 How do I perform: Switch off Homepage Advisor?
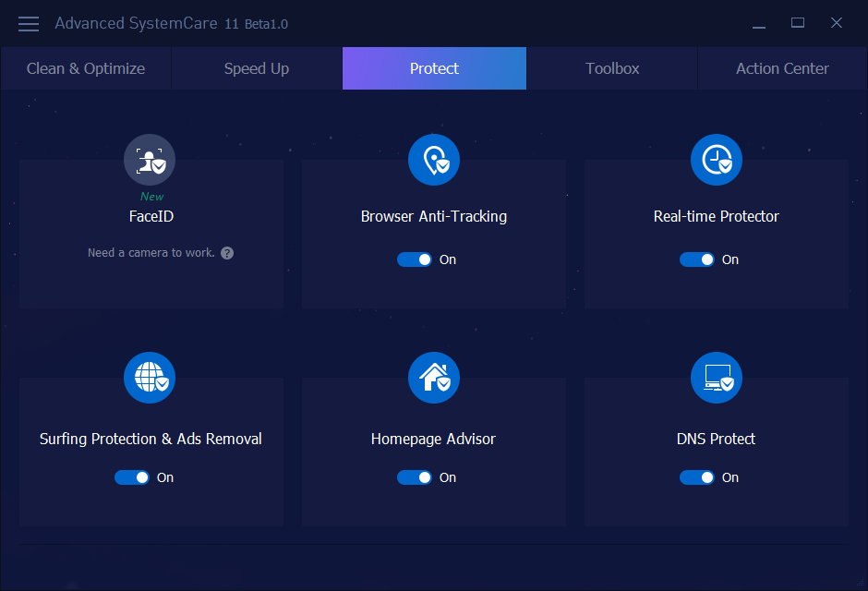pos(415,477)
